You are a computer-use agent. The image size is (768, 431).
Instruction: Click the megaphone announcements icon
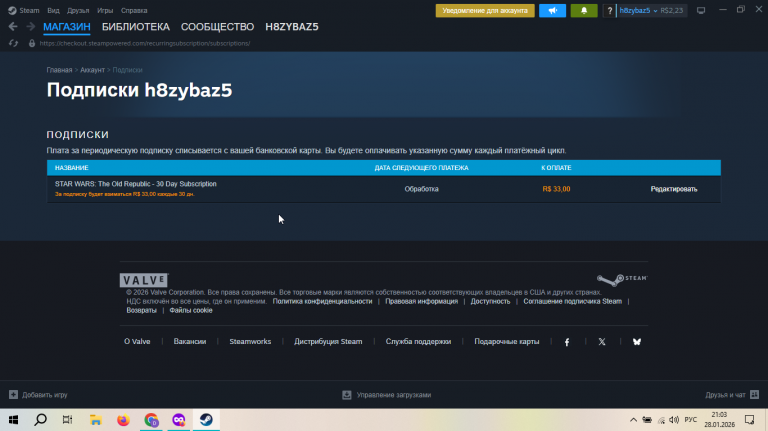[552, 10]
